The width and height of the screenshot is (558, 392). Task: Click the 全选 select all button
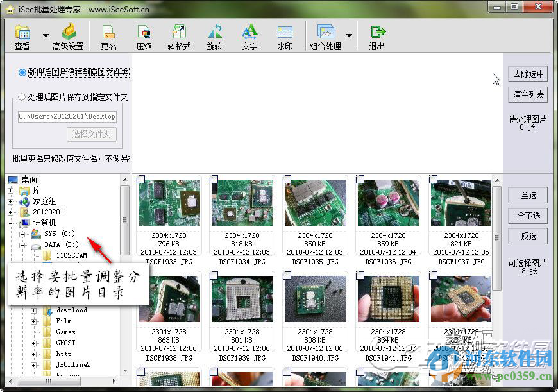click(528, 196)
